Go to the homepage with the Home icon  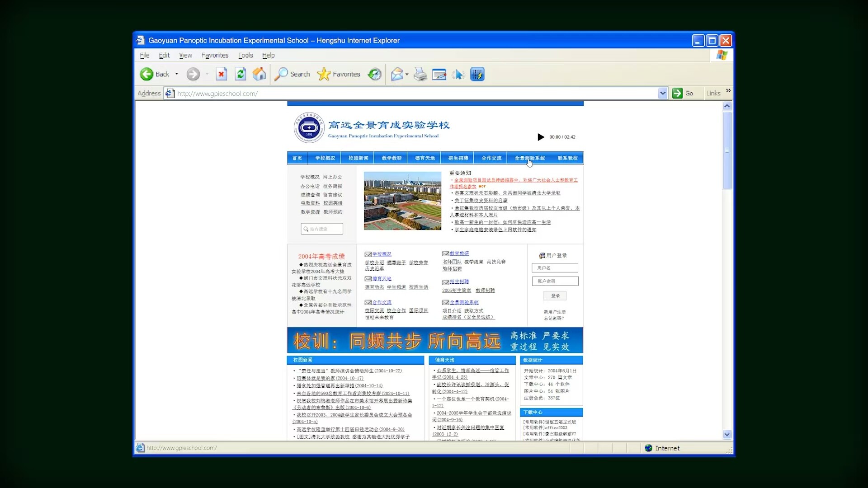[258, 74]
